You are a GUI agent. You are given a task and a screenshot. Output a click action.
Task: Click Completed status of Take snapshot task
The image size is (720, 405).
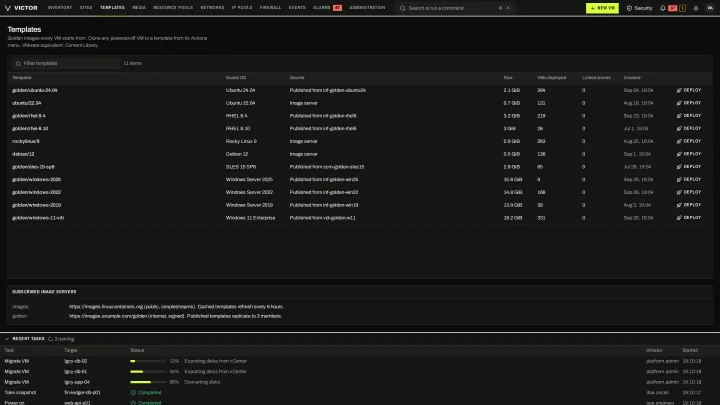point(146,393)
